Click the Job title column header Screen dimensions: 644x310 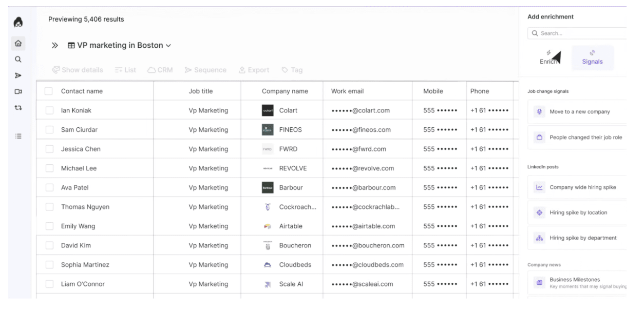click(201, 91)
